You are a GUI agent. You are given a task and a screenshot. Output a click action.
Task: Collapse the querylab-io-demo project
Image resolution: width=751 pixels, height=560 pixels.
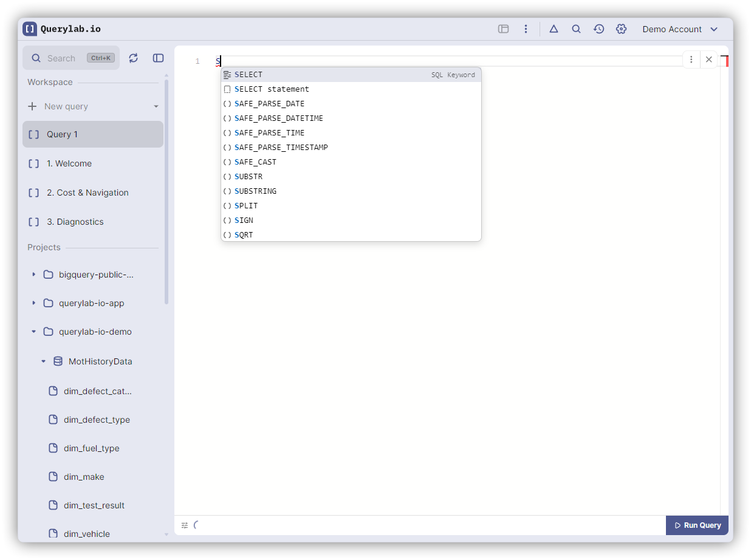point(34,332)
